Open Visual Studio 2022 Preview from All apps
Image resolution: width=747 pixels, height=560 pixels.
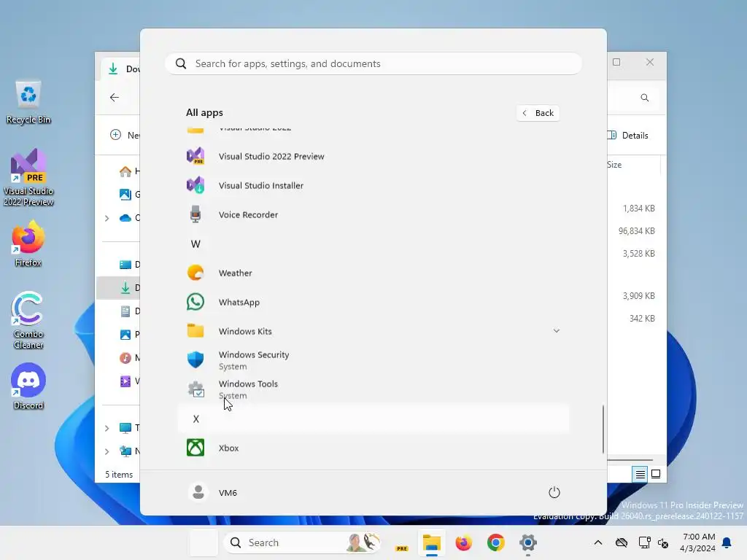coord(373,156)
